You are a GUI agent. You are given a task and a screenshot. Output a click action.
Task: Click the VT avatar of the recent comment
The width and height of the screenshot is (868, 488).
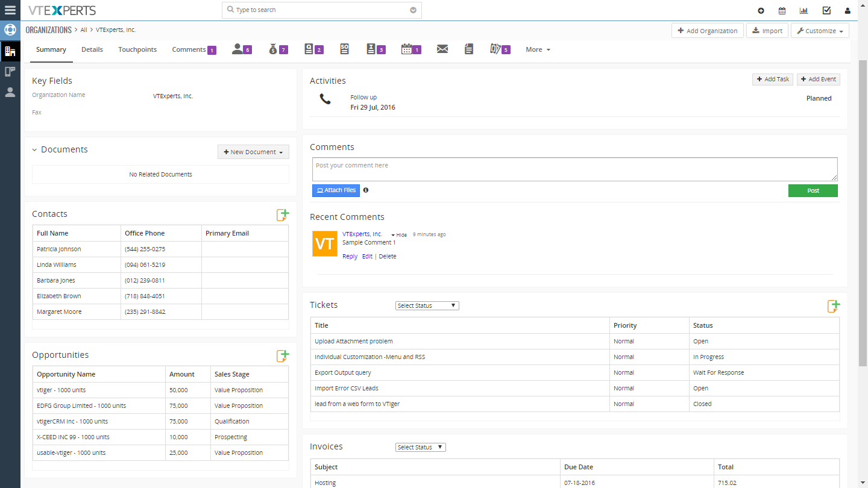point(325,243)
